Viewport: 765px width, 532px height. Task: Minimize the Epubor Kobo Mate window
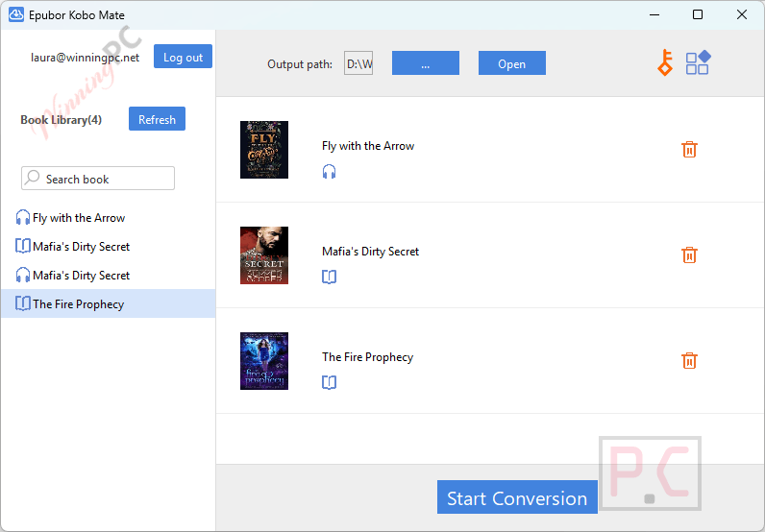pos(654,14)
